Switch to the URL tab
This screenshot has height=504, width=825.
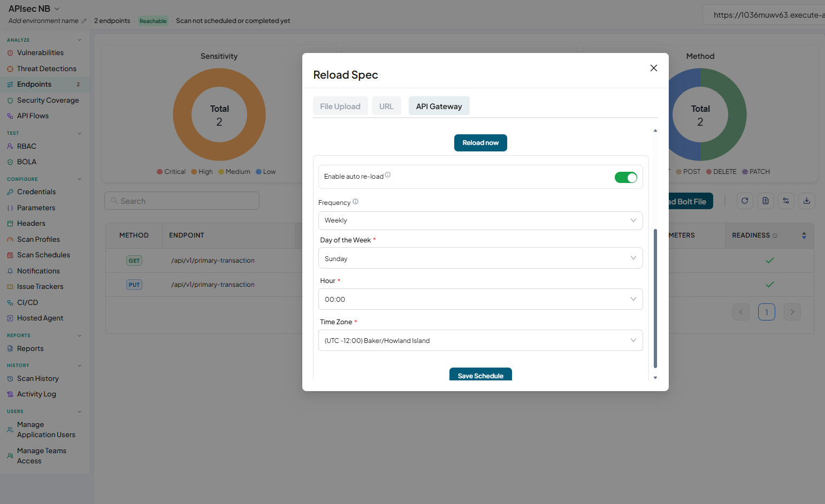click(386, 106)
